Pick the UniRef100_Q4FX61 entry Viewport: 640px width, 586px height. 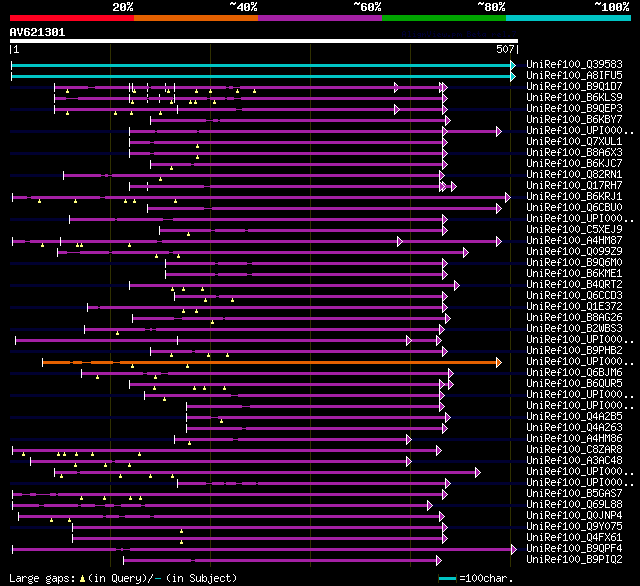point(574,538)
